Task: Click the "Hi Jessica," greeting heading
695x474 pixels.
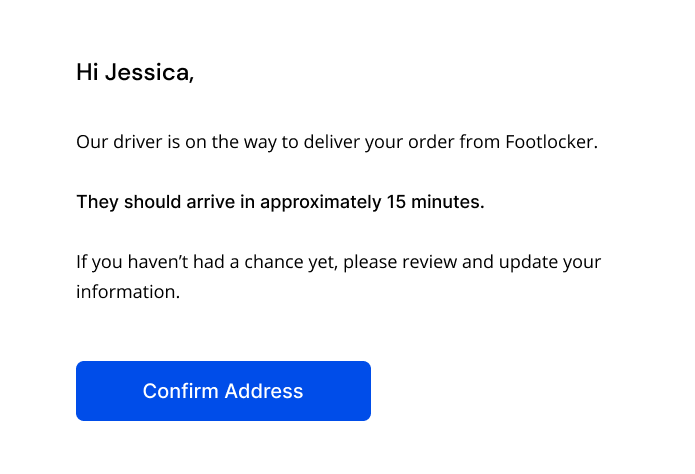Action: coord(135,72)
